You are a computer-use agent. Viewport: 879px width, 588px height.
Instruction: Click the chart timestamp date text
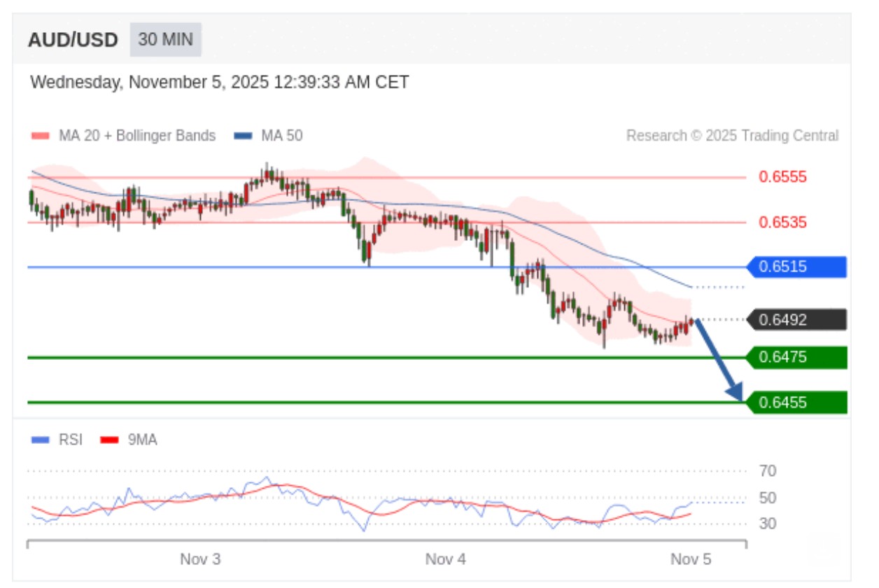click(220, 83)
